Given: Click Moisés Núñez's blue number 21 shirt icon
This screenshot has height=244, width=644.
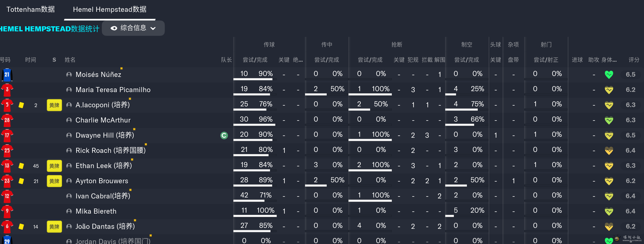Looking at the screenshot, I should point(7,75).
